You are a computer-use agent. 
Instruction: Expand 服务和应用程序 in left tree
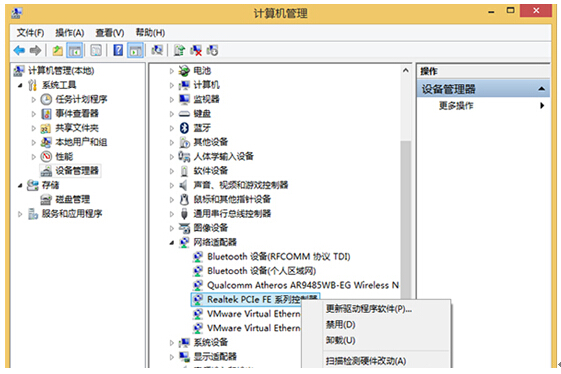[x=20, y=214]
